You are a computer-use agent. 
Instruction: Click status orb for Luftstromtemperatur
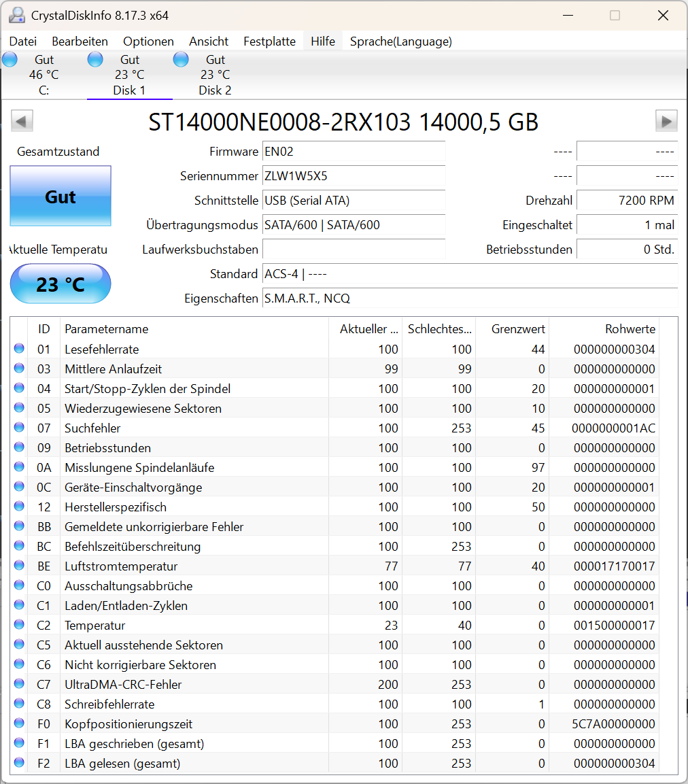click(19, 566)
